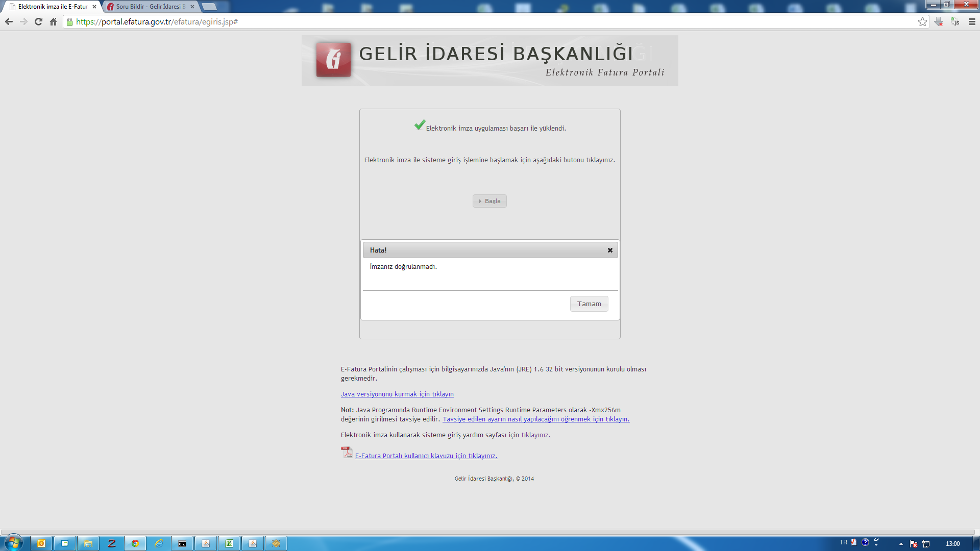Screen dimensions: 980x551
Task: Open the Chrome hamburger menu
Action: pyautogui.click(x=972, y=21)
